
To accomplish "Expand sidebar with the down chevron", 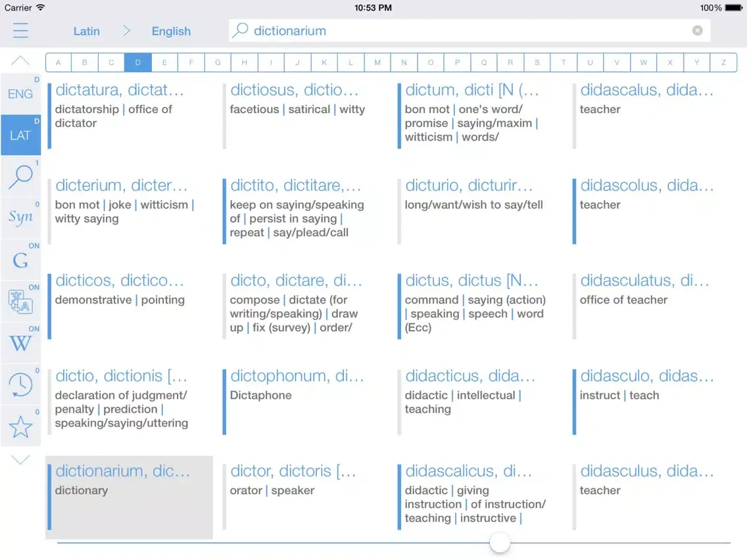I will 20,460.
